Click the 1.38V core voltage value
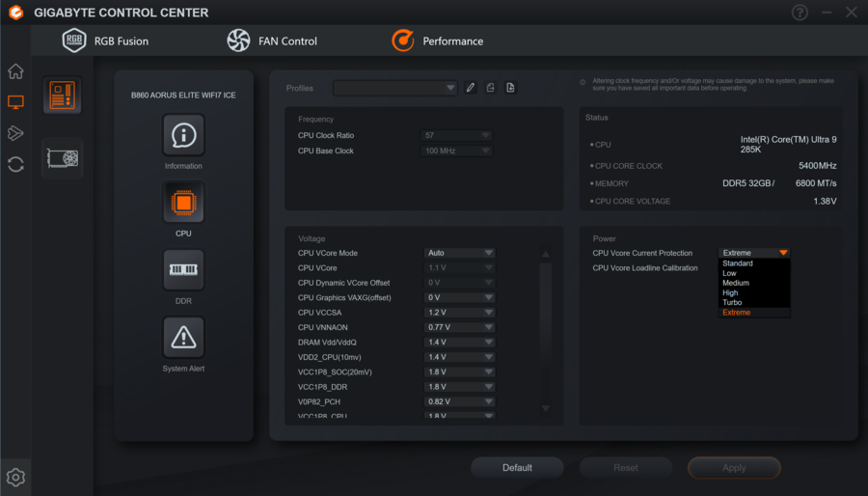 click(825, 201)
